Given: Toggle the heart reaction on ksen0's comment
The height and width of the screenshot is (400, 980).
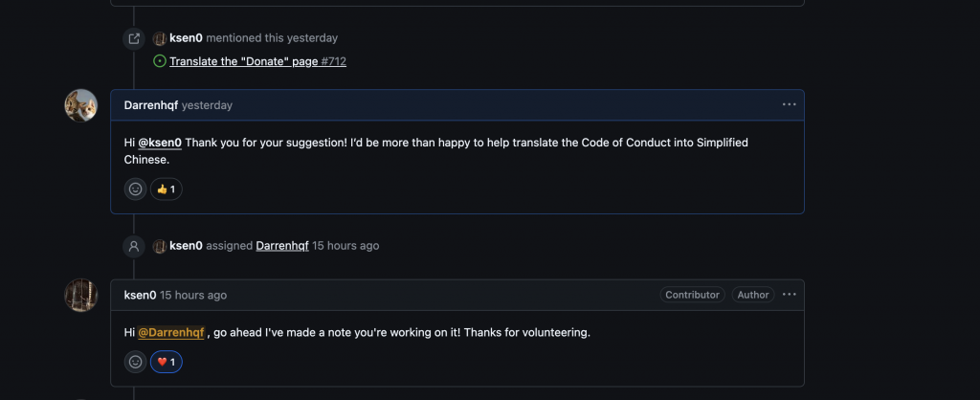Looking at the screenshot, I should pos(167,362).
